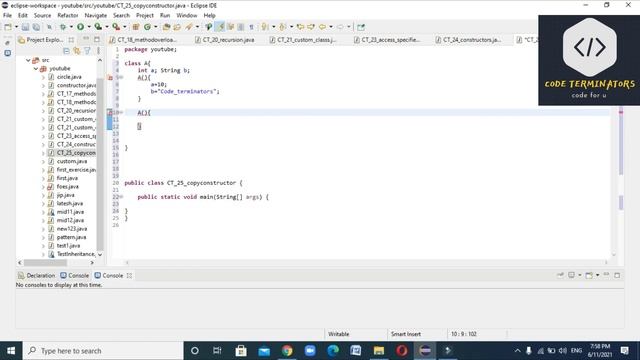Collapse the src folder

[x=28, y=60]
